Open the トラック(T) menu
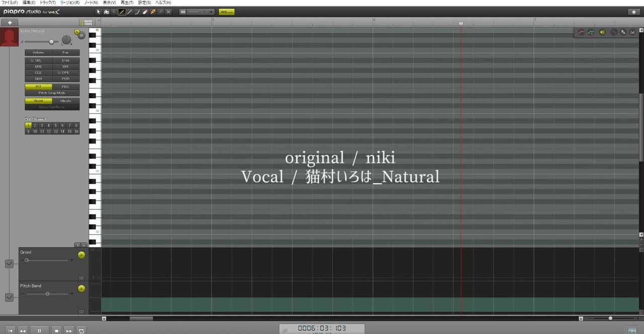This screenshot has width=644, height=334. tap(48, 3)
